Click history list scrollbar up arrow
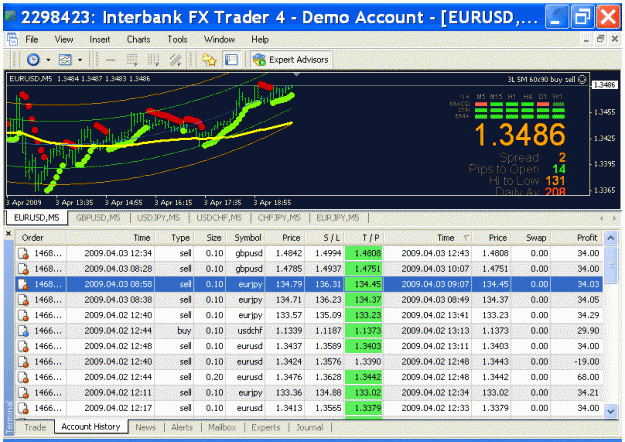The width and height of the screenshot is (625, 442). (x=611, y=238)
